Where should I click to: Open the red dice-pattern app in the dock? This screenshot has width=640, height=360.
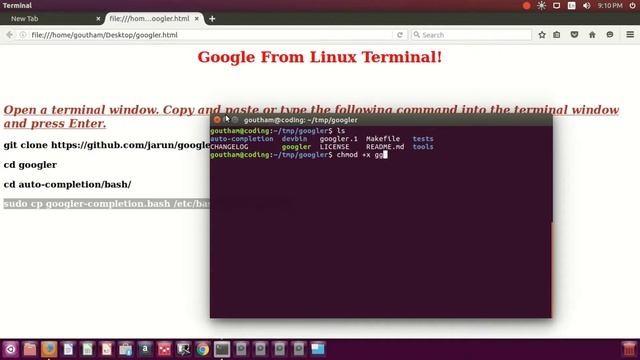click(x=164, y=349)
